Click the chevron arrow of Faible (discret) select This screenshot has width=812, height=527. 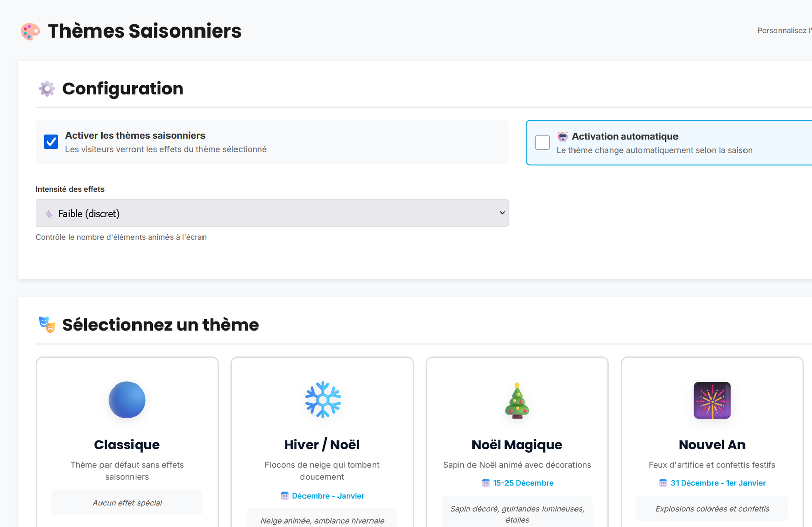coord(502,213)
